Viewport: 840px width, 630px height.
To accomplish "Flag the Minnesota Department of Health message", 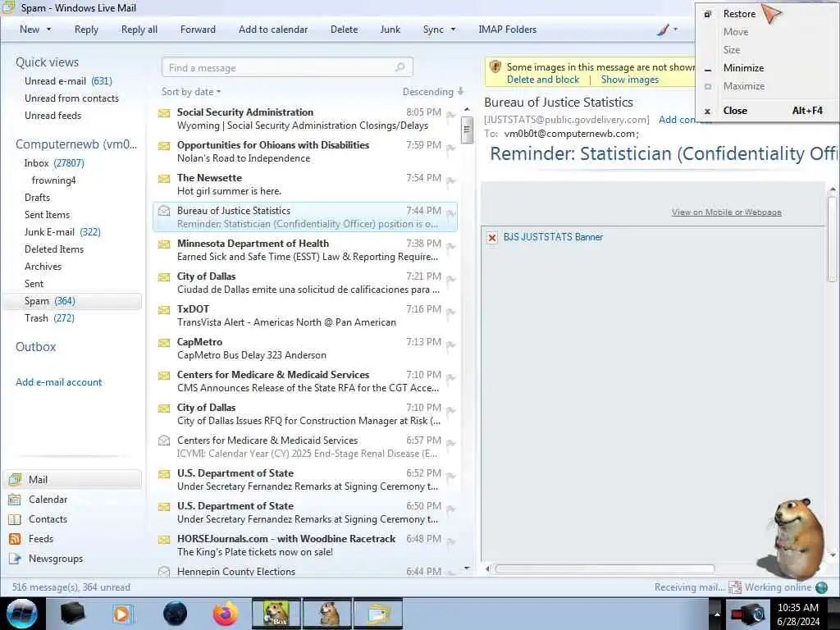I will point(451,246).
